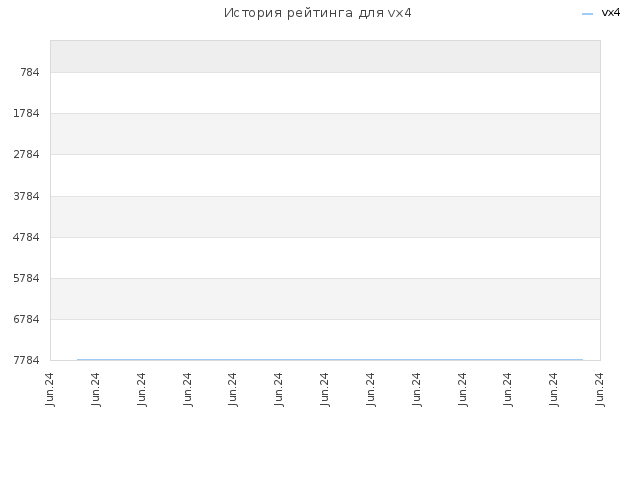The height and width of the screenshot is (480, 640).
Task: Click the white band between 6784 and 7784
Action: (x=325, y=339)
